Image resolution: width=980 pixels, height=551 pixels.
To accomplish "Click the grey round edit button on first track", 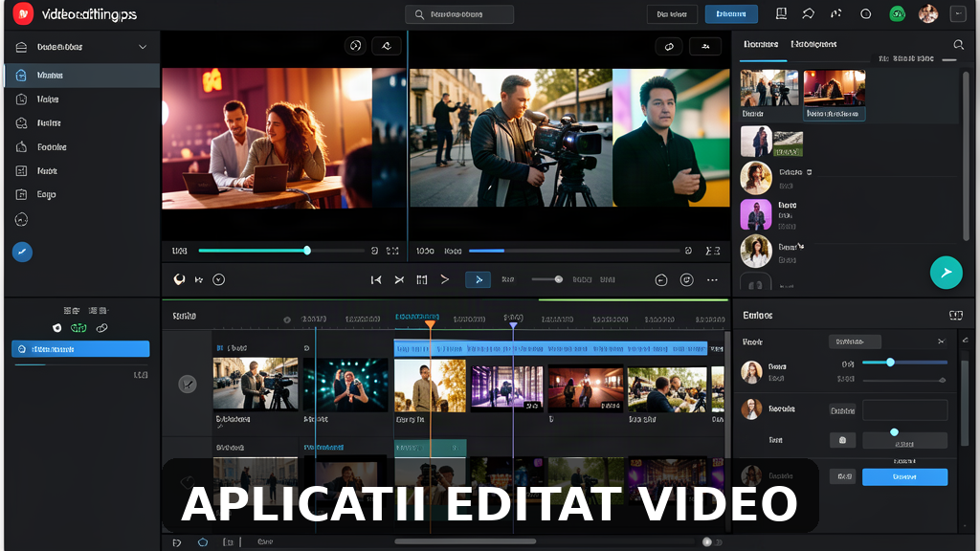I will tap(188, 385).
